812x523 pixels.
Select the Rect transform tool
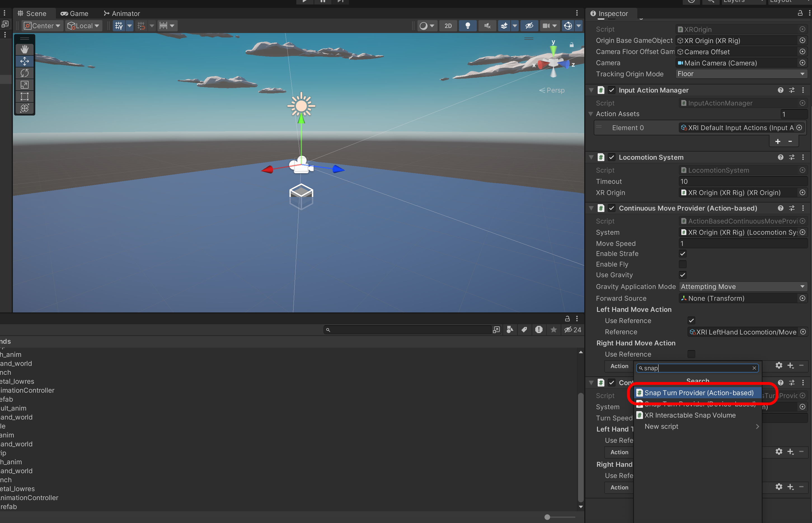point(24,96)
